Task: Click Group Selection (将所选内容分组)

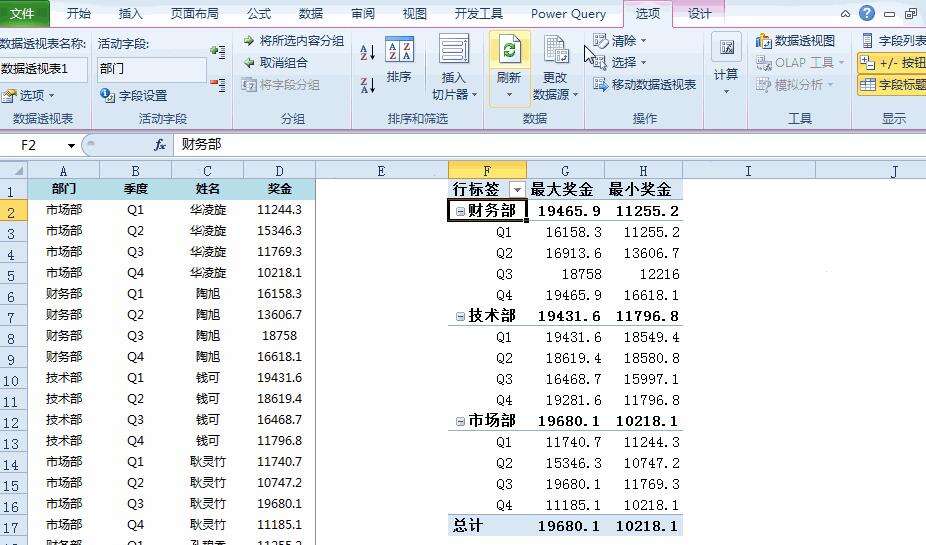Action: [x=294, y=41]
